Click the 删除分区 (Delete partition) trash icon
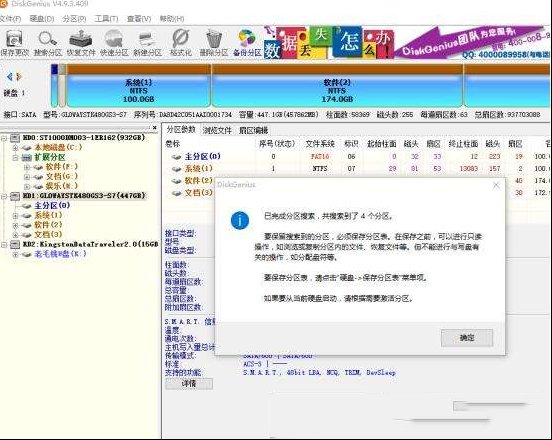 coord(214,43)
